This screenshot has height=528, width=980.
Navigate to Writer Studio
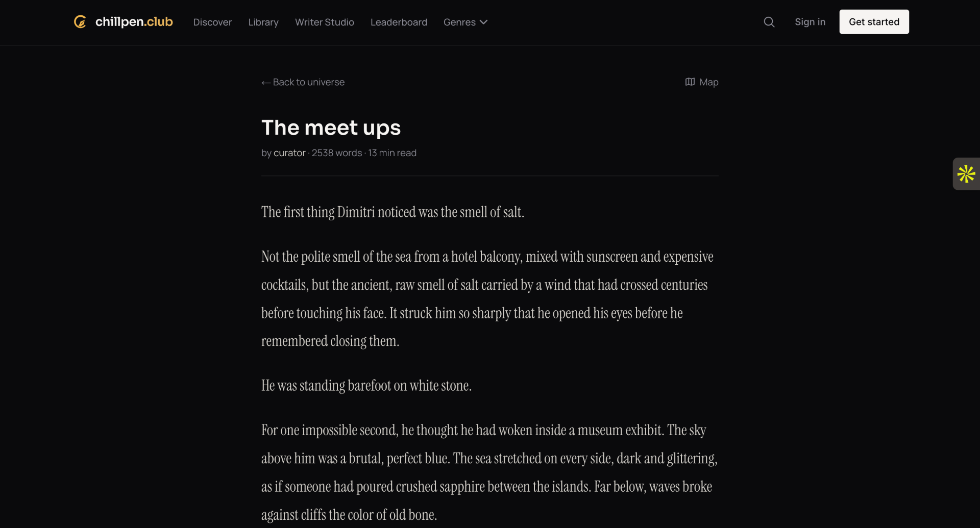[x=325, y=22]
